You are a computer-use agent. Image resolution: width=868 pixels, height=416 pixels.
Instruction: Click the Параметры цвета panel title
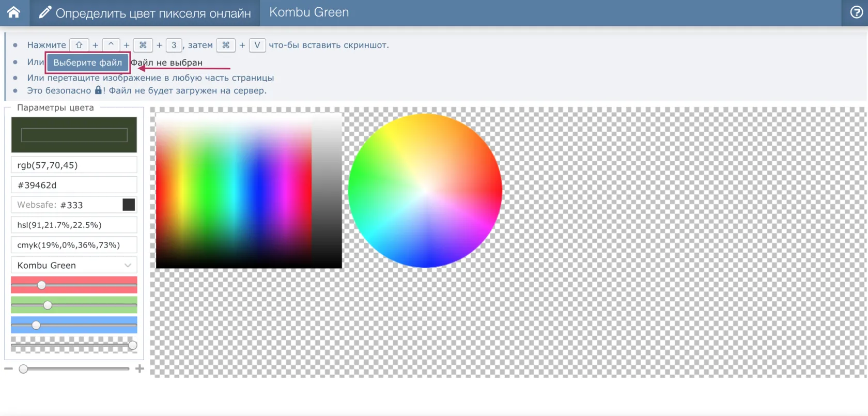(55, 107)
